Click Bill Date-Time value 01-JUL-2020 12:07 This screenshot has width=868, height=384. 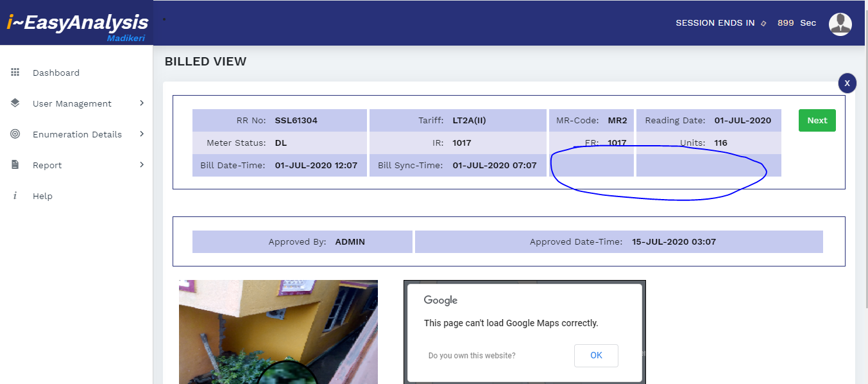pos(316,165)
